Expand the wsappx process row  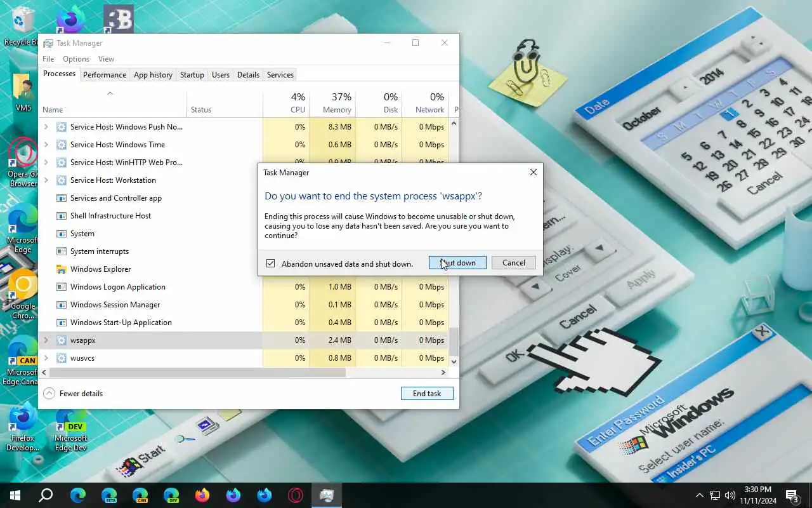[x=46, y=340]
